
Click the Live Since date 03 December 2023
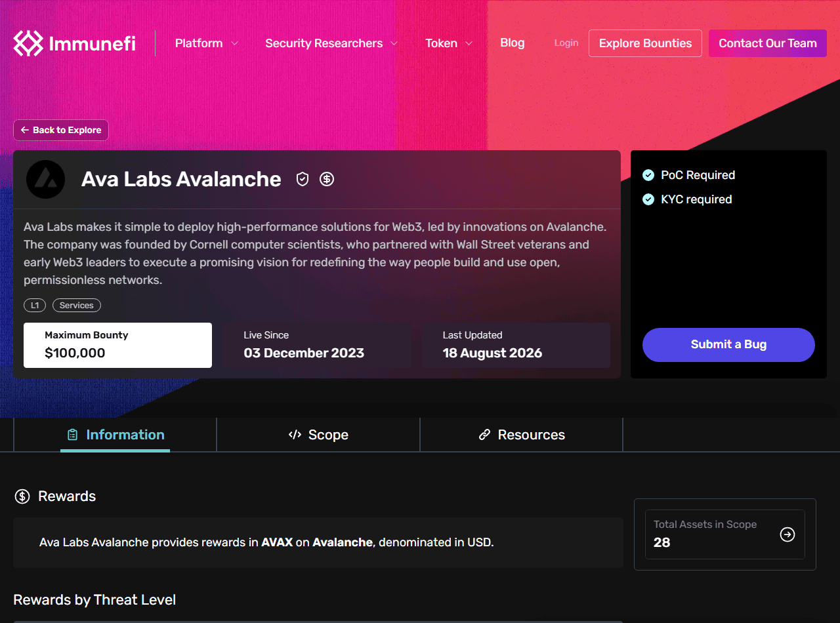304,353
